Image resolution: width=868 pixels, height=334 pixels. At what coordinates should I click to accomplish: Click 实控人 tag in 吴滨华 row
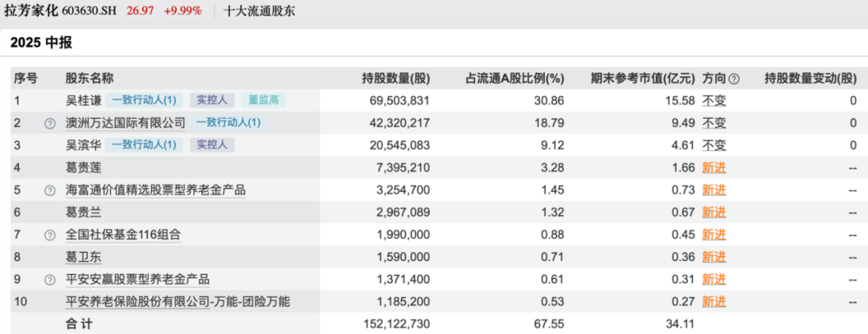(x=212, y=145)
